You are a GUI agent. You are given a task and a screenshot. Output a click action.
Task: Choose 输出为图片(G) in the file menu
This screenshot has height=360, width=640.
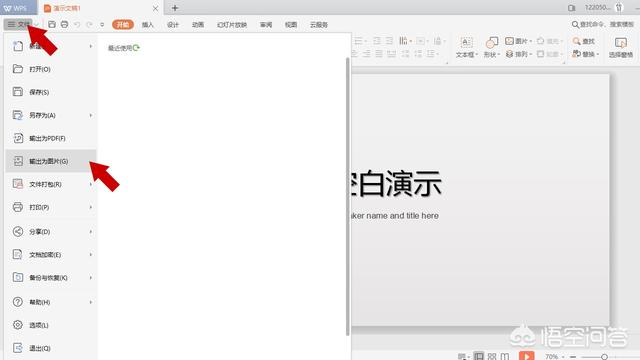(51, 161)
